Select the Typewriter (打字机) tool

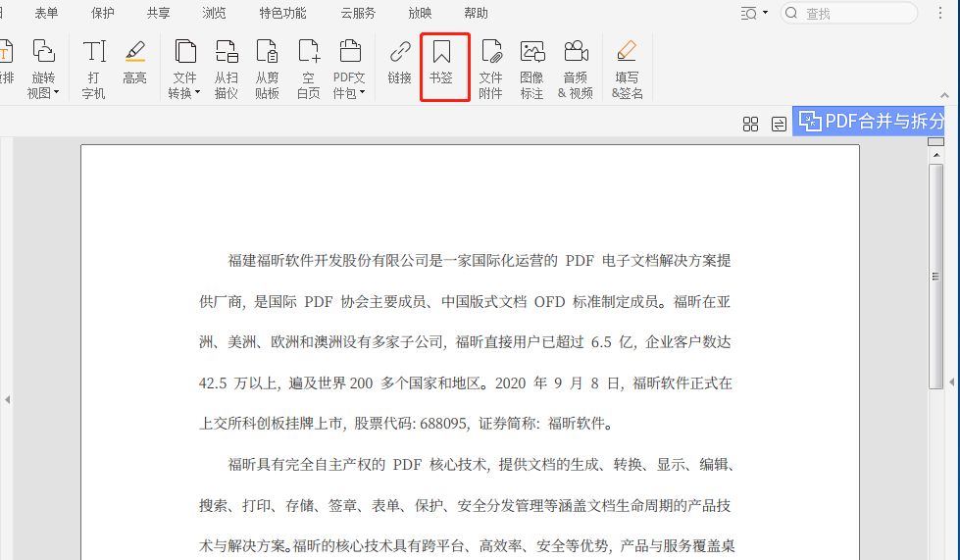point(94,68)
